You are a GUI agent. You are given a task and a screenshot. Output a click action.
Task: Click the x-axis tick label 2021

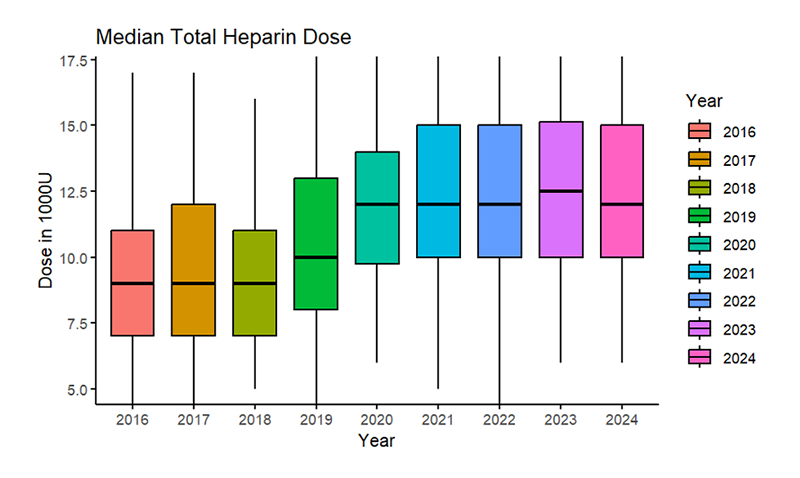click(438, 420)
